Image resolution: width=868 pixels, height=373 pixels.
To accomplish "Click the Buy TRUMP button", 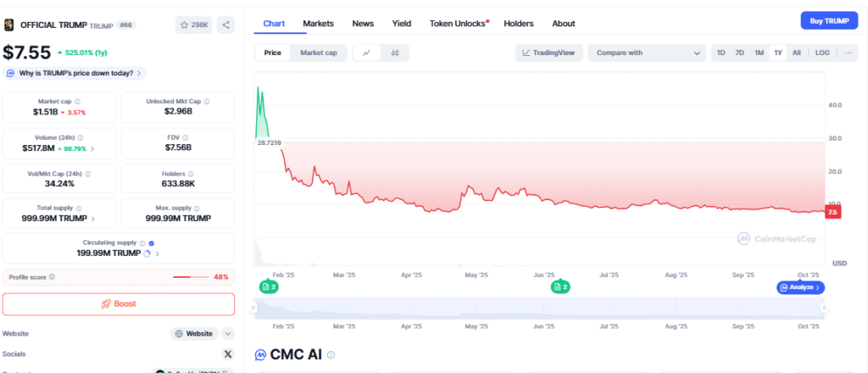I will pos(829,20).
